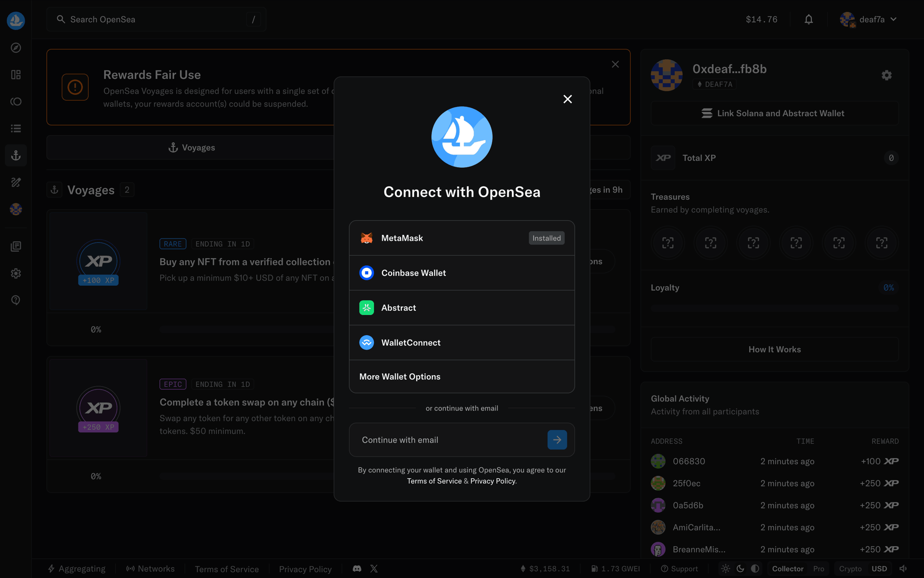Screen dimensions: 924x578
Task: Click the Aggregating status in footer
Action: [77, 569]
